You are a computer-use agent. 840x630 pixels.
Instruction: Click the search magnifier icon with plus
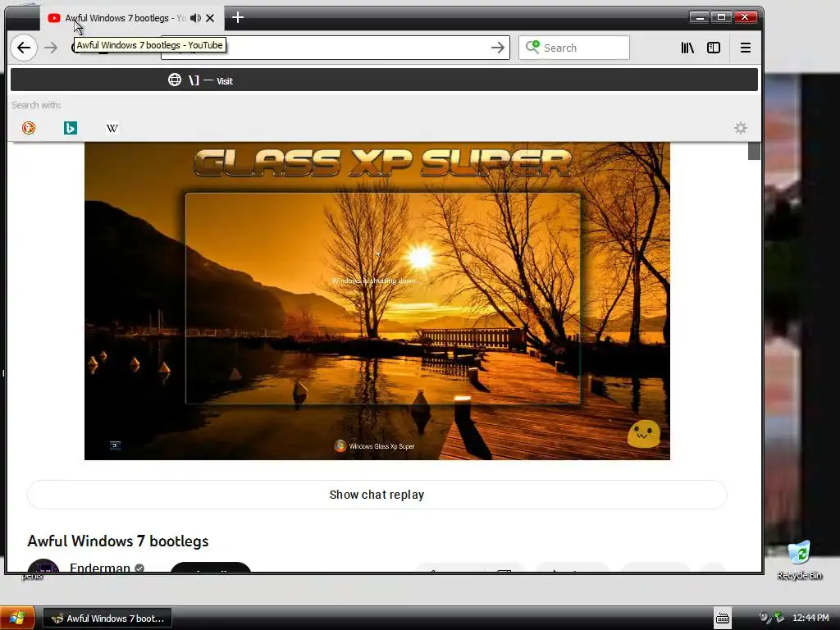tap(532, 47)
